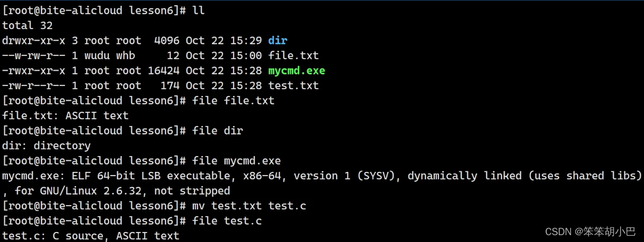Viewport: 644px width, 242px height.
Task: Click the wudu owner name
Action: point(97,55)
